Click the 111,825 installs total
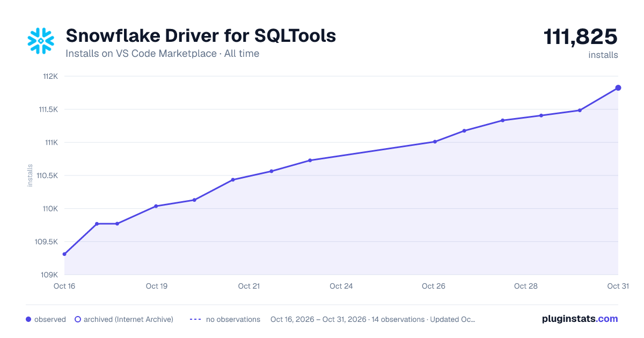The width and height of the screenshot is (644, 338). [x=581, y=37]
